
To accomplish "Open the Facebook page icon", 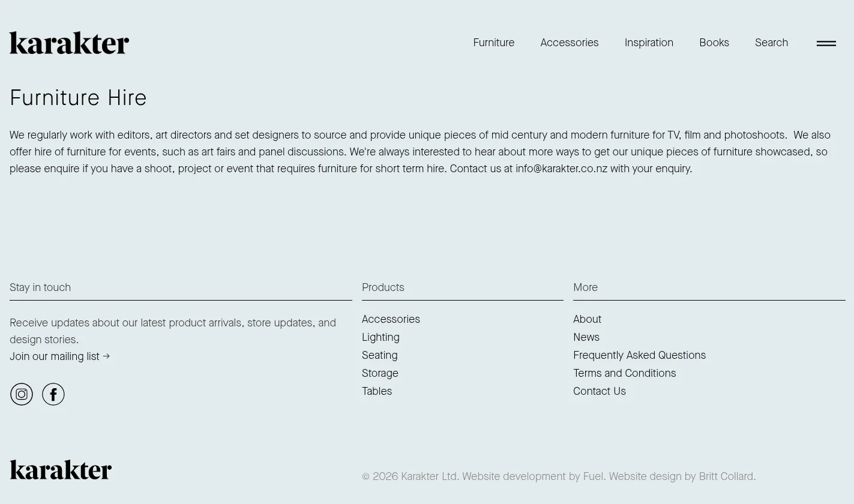I will (53, 394).
